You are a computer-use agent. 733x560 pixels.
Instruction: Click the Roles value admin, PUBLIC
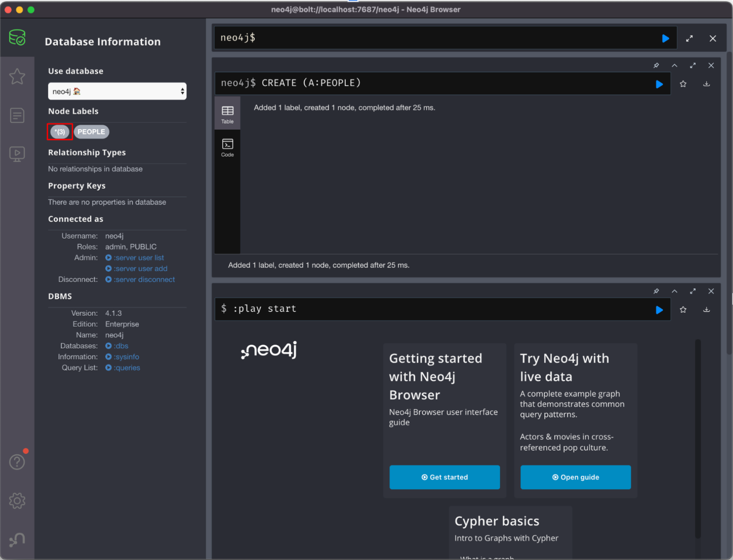(x=131, y=247)
